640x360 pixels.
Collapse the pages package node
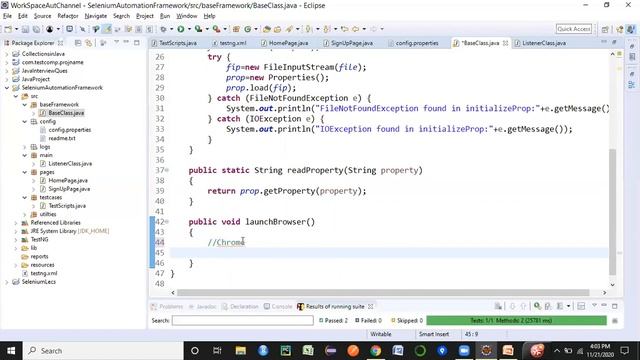(x=24, y=172)
